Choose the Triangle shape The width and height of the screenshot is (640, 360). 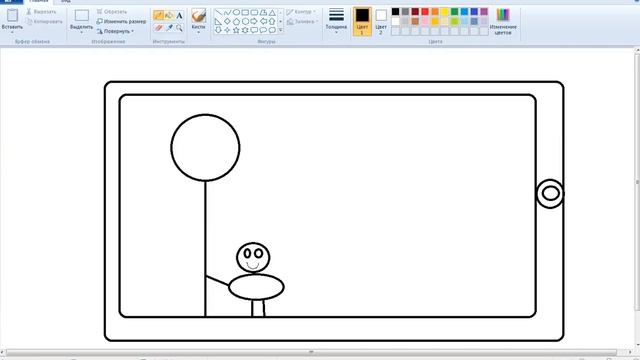click(x=272, y=13)
